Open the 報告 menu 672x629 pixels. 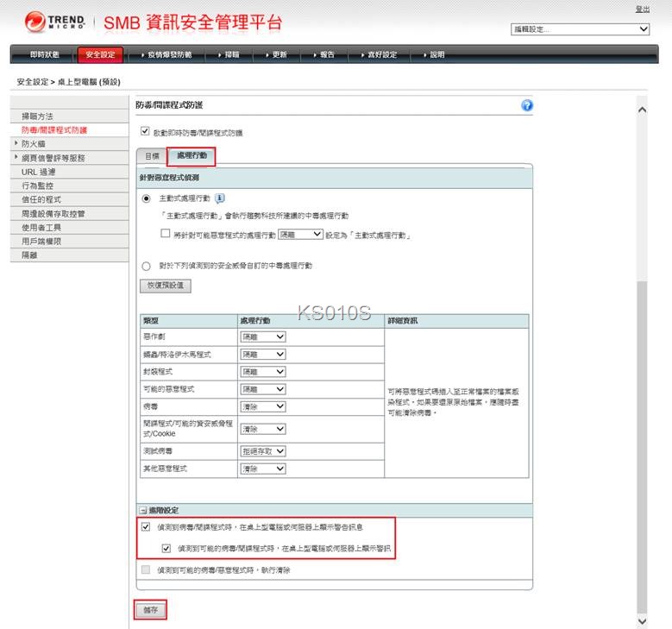pos(324,54)
